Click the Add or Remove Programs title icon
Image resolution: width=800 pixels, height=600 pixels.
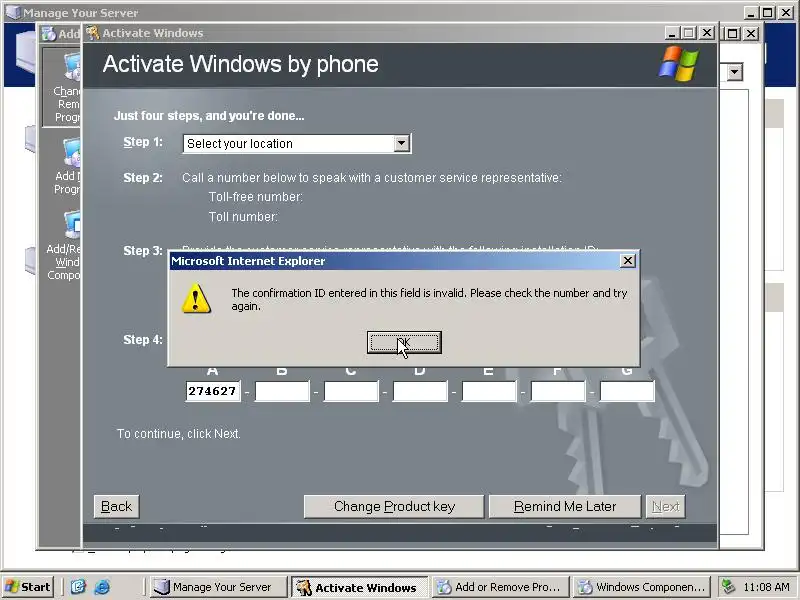49,34
